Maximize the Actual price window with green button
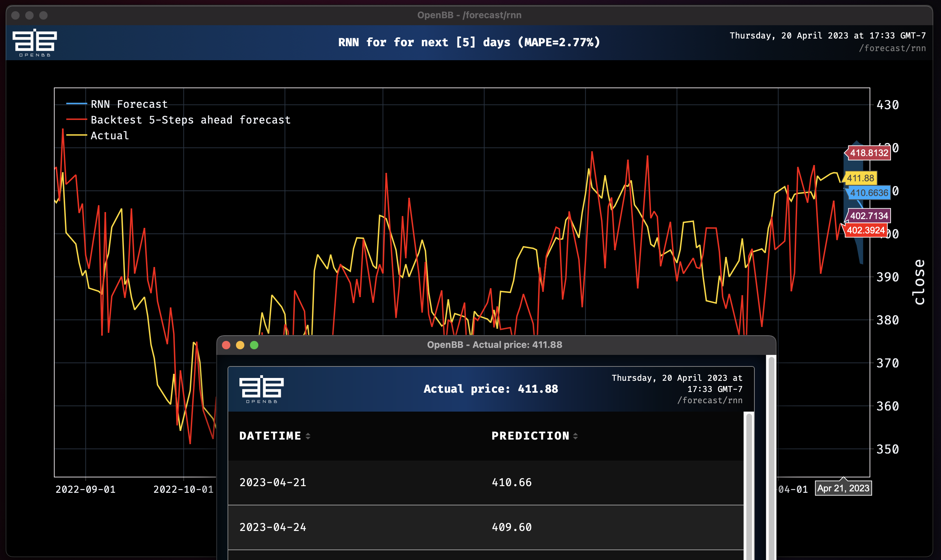 pos(254,345)
